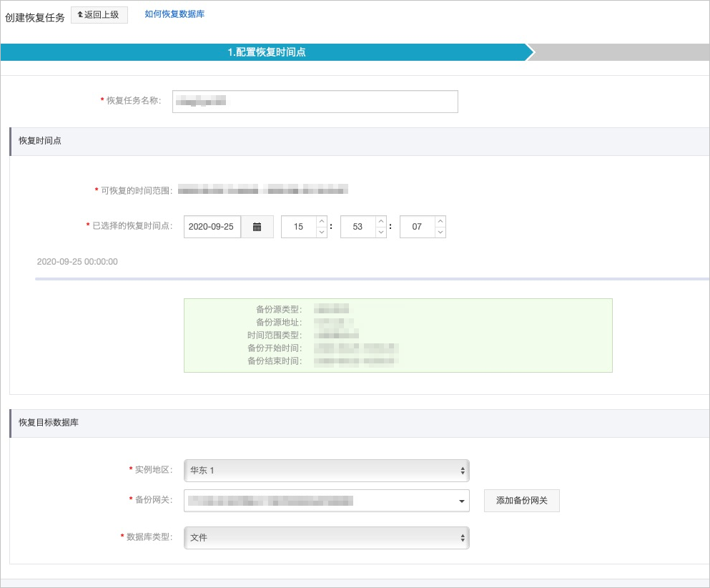
Task: Click the seconds field showing 07
Action: [417, 227]
